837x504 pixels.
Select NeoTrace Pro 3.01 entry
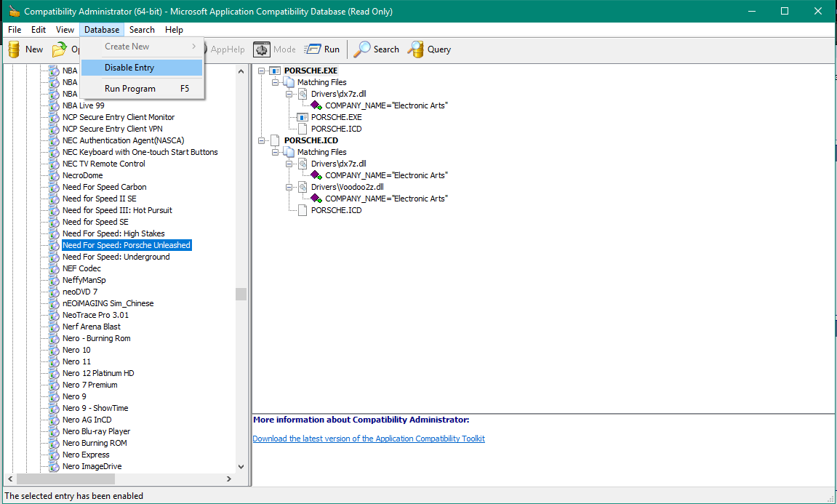coord(95,315)
